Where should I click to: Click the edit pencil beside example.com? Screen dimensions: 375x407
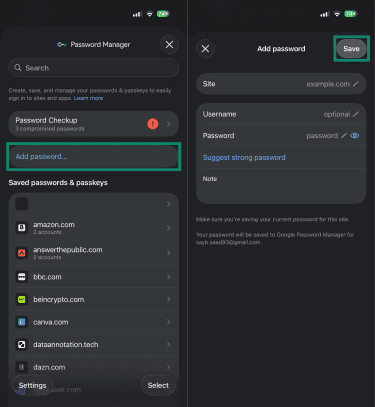356,84
